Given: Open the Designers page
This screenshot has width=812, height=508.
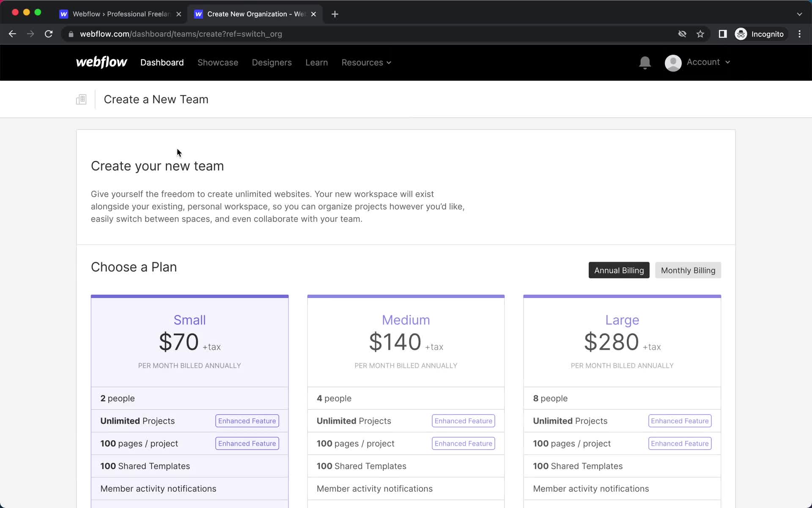Looking at the screenshot, I should (272, 63).
